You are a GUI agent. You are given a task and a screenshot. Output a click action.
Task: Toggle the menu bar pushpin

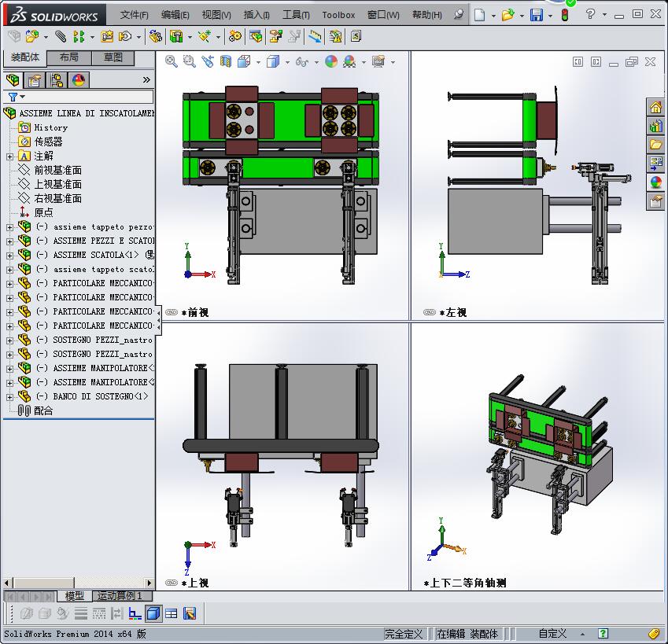coord(459,15)
